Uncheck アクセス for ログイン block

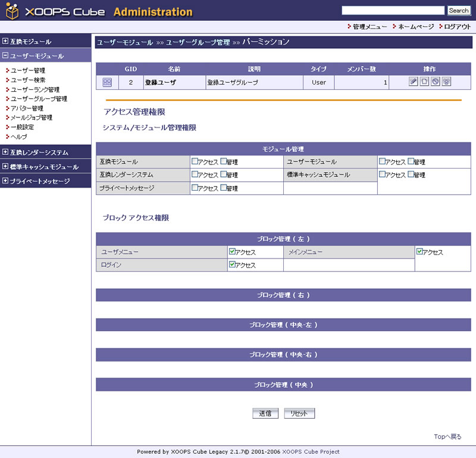pyautogui.click(x=232, y=264)
